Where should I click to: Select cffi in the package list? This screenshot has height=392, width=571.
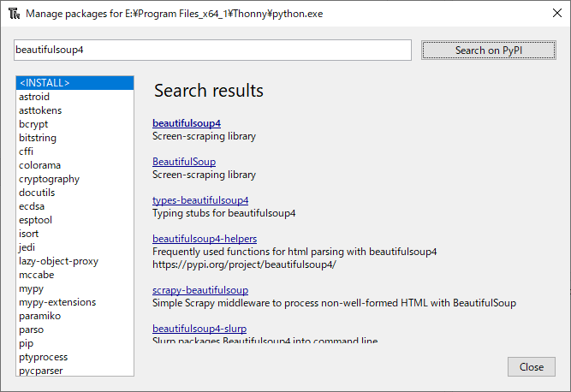(75, 151)
